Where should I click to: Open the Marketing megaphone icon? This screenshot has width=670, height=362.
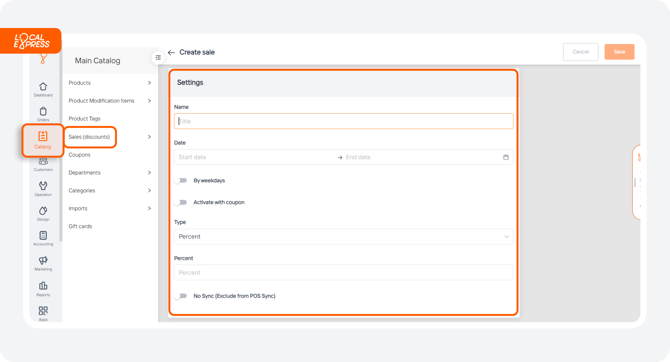43,260
